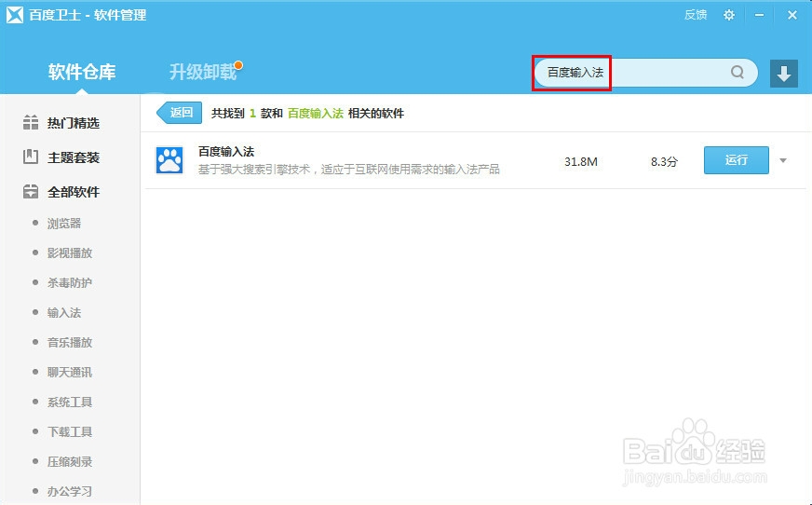Open the 反馈 feedback link
The height and width of the screenshot is (505, 812).
(x=696, y=15)
